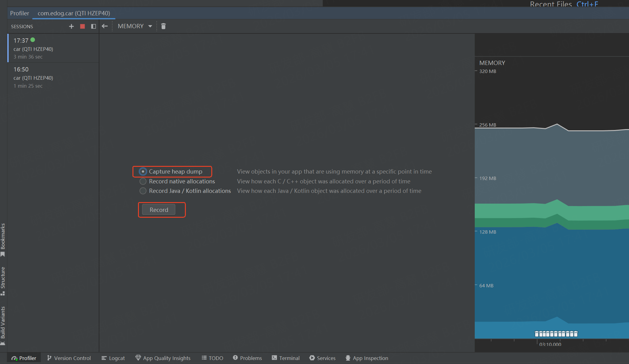Open the Logcat tool window
The height and width of the screenshot is (364, 629).
tap(113, 358)
